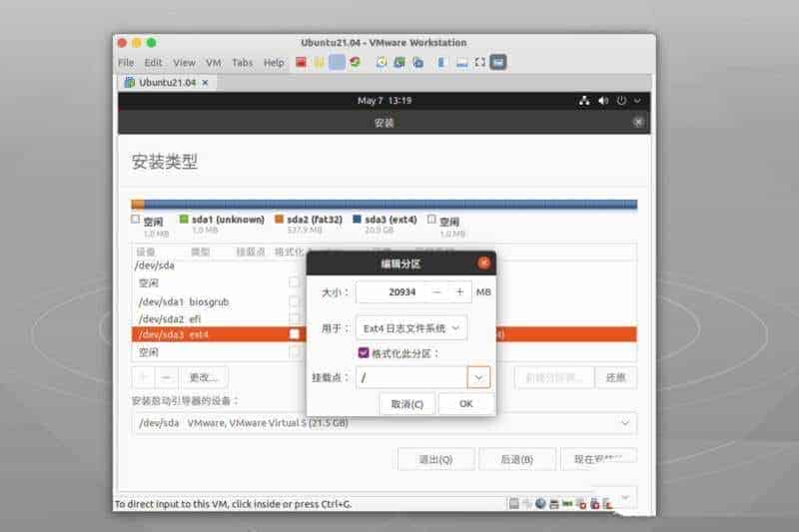
Task: Click the Ubuntu network icon in top bar
Action: click(x=584, y=101)
